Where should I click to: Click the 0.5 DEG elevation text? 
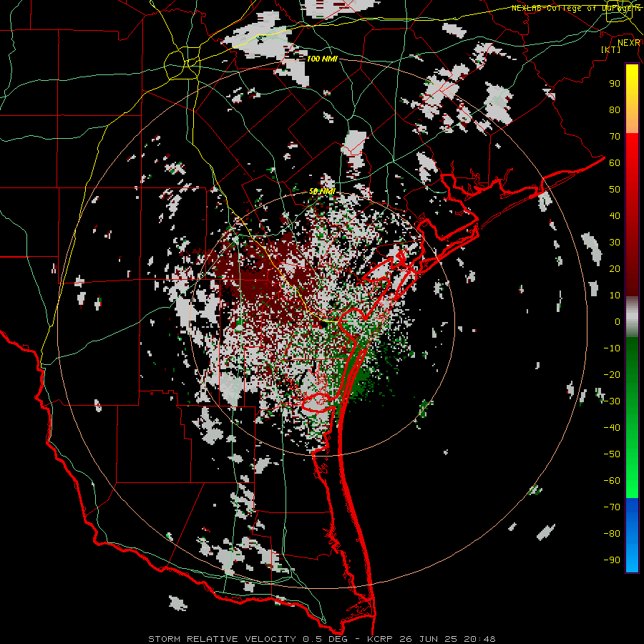pos(326,639)
